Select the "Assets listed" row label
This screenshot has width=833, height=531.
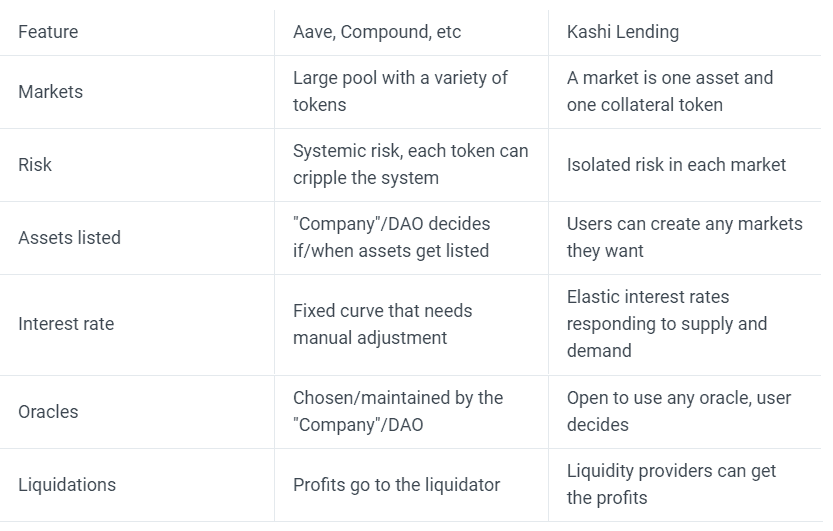[69, 238]
